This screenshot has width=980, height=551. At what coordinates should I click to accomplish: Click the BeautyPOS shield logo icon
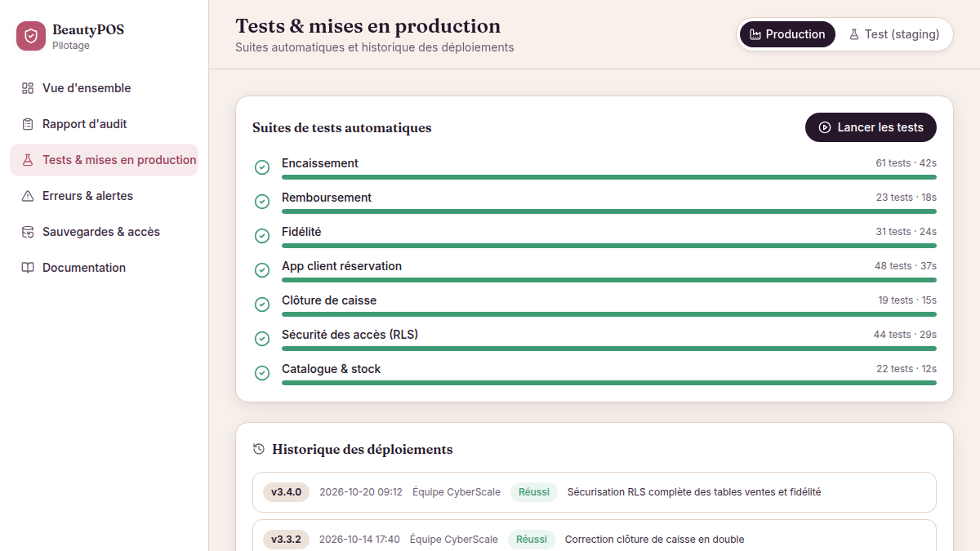click(31, 36)
